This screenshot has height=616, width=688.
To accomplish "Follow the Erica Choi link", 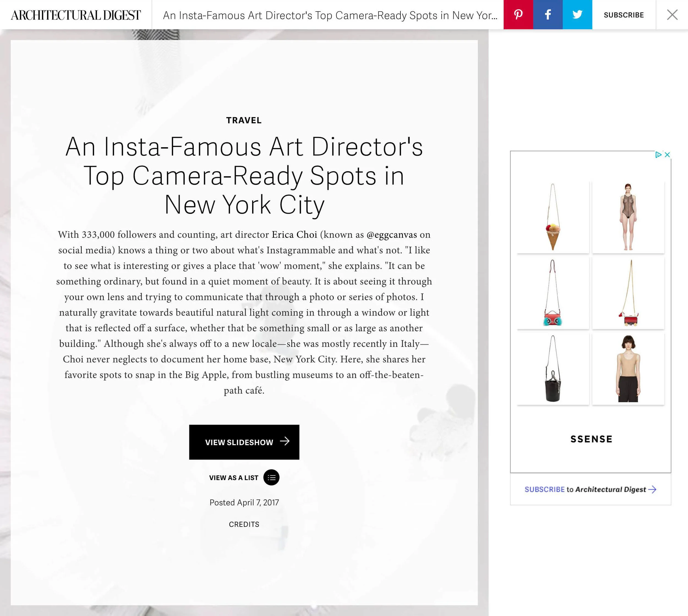I will [x=294, y=235].
